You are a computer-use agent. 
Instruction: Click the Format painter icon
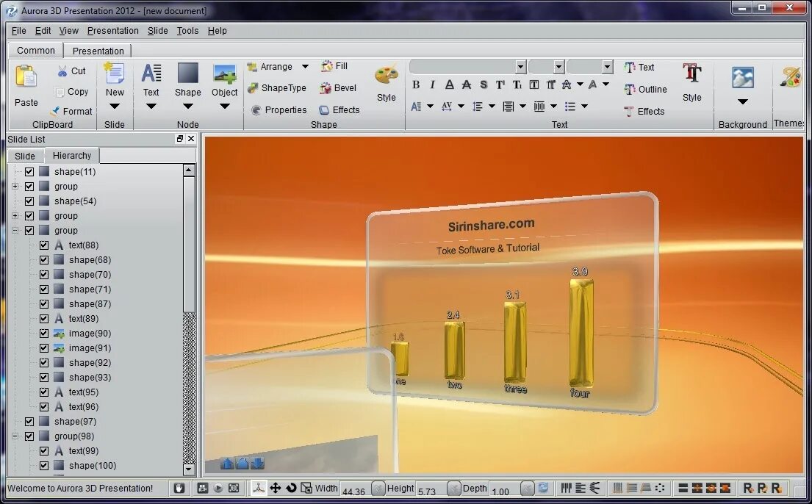55,111
